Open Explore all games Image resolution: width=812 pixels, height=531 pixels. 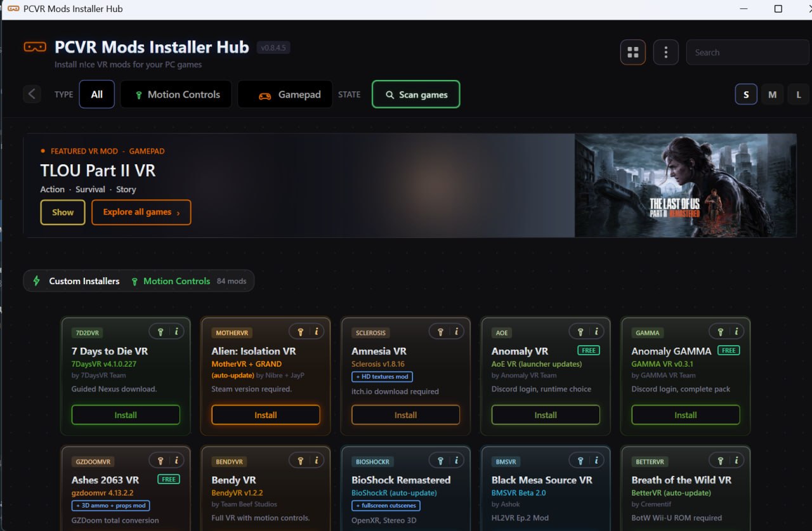coord(141,213)
